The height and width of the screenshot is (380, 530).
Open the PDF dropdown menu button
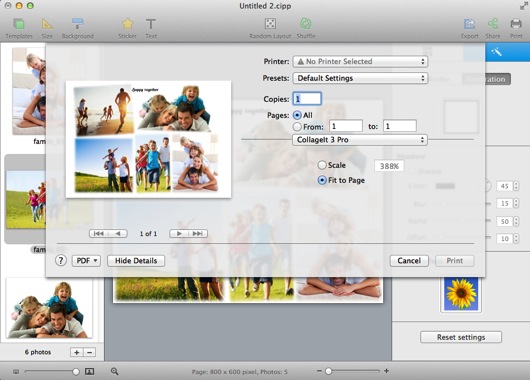(x=86, y=261)
